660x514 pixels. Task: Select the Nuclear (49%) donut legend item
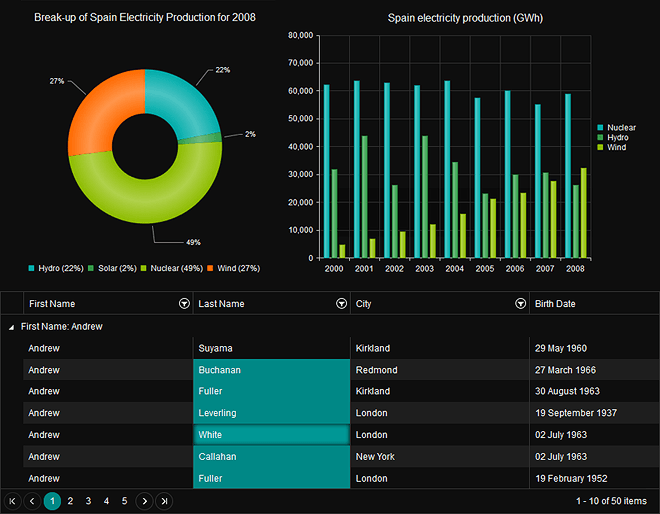point(170,268)
